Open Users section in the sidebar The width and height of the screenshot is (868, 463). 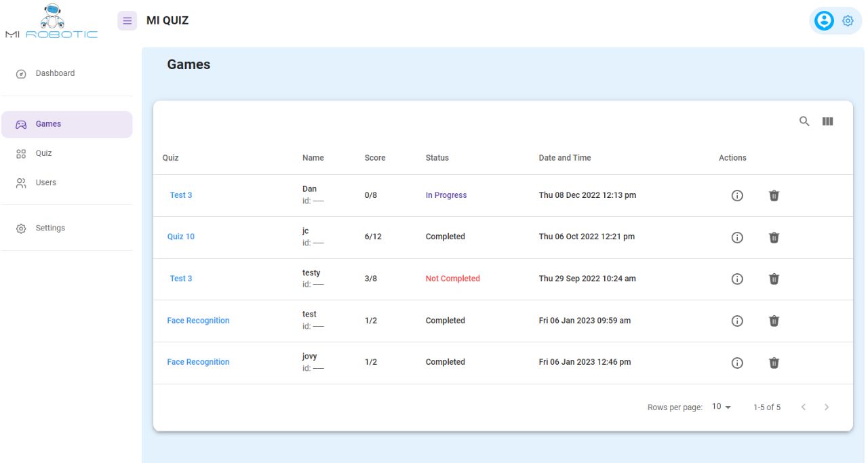point(45,182)
